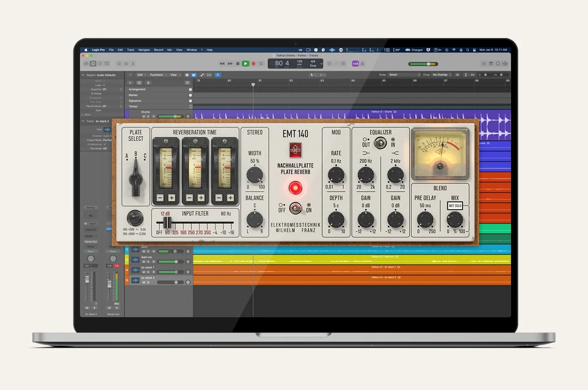This screenshot has width=588, height=390.
Task: Toggle the Catch Playhead blue button
Action: pyautogui.click(x=218, y=75)
